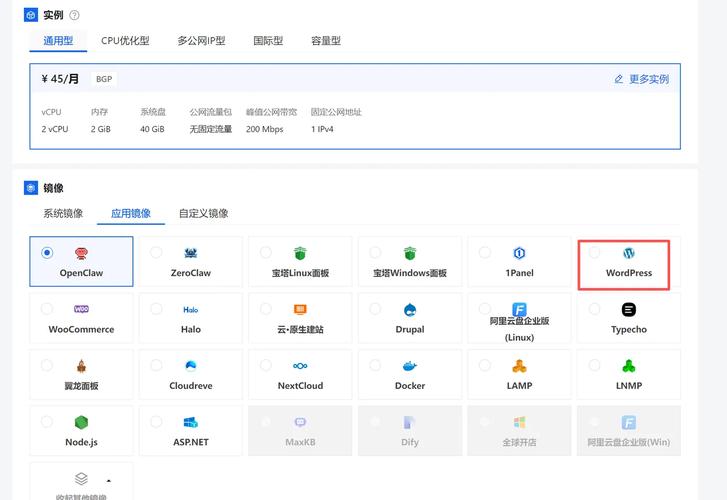727x500 pixels.
Task: Click the help question mark beside 实例
Action: (x=74, y=15)
